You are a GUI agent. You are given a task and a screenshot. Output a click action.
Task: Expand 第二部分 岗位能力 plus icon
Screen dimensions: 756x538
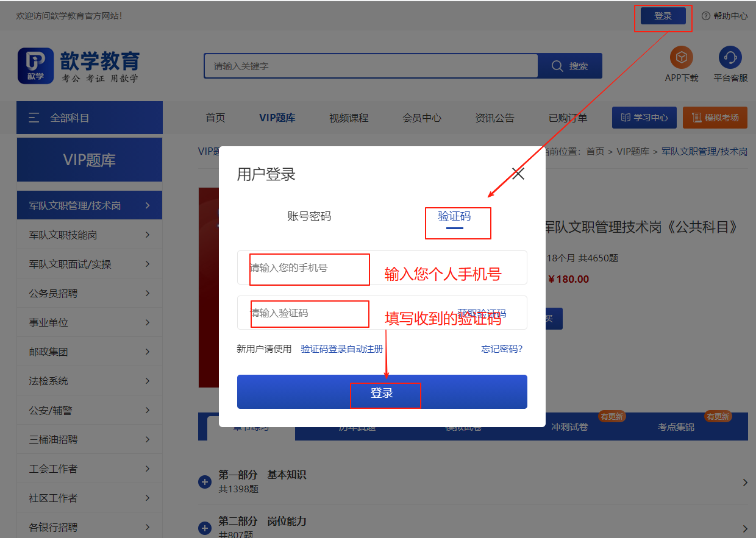[205, 528]
